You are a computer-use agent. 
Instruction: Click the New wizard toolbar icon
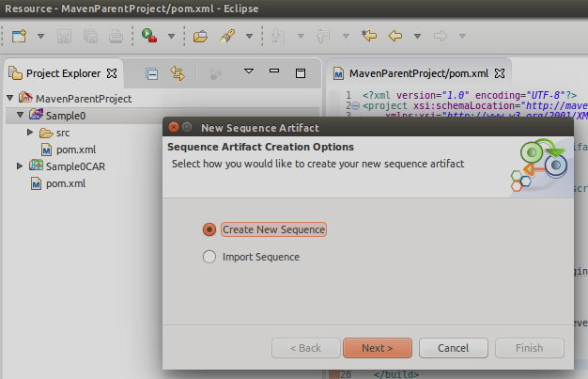tap(19, 37)
